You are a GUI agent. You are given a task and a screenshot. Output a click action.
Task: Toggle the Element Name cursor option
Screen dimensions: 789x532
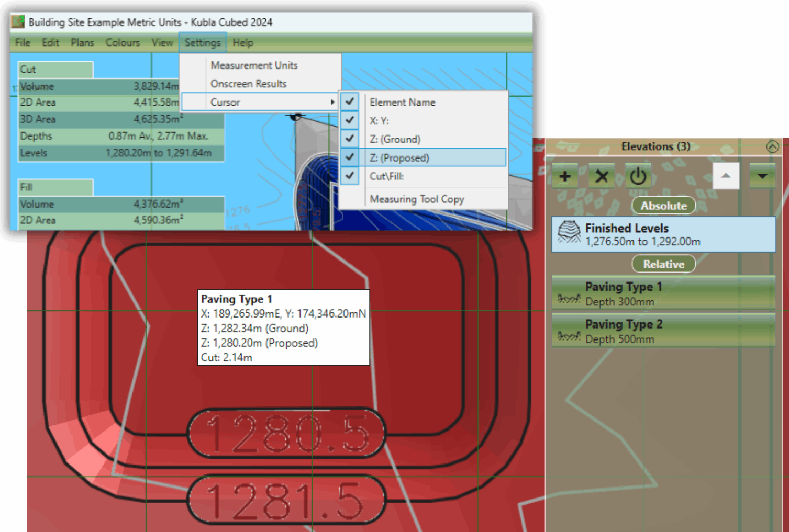pyautogui.click(x=402, y=103)
